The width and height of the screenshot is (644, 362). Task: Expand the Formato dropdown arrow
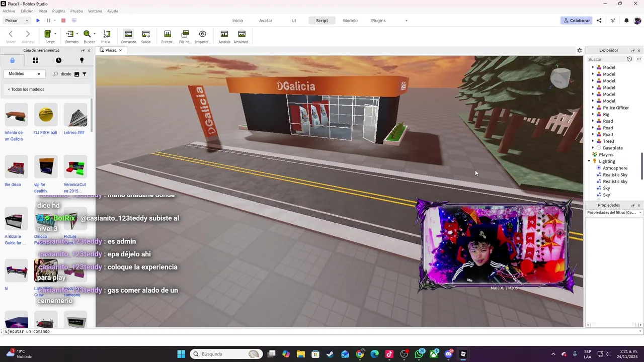[x=77, y=34]
